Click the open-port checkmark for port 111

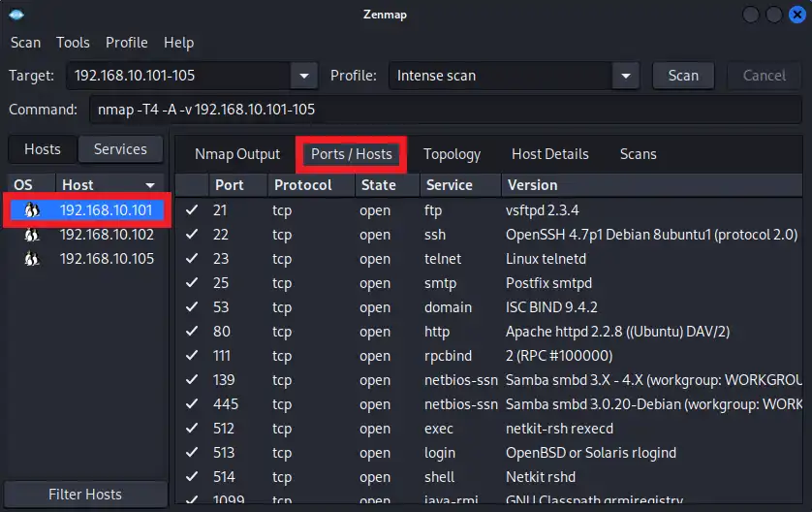(192, 356)
